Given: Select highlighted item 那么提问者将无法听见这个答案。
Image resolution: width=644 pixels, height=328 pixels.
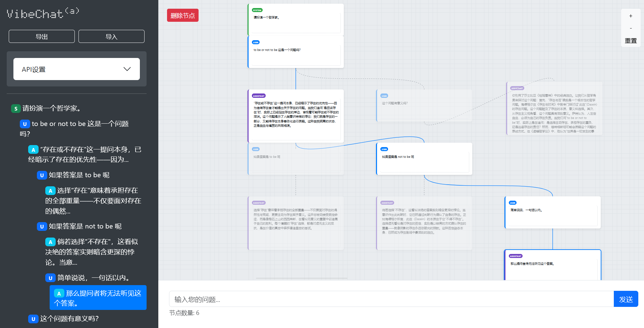Looking at the screenshot, I should click(98, 298).
